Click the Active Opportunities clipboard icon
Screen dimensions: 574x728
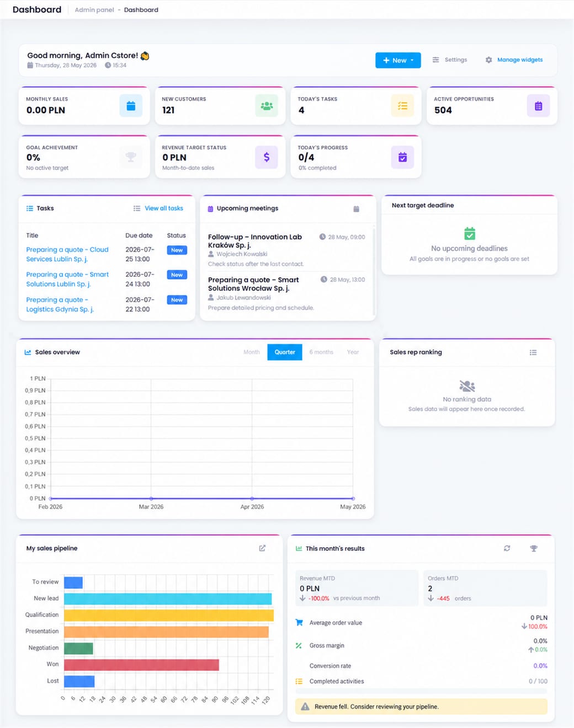(538, 106)
